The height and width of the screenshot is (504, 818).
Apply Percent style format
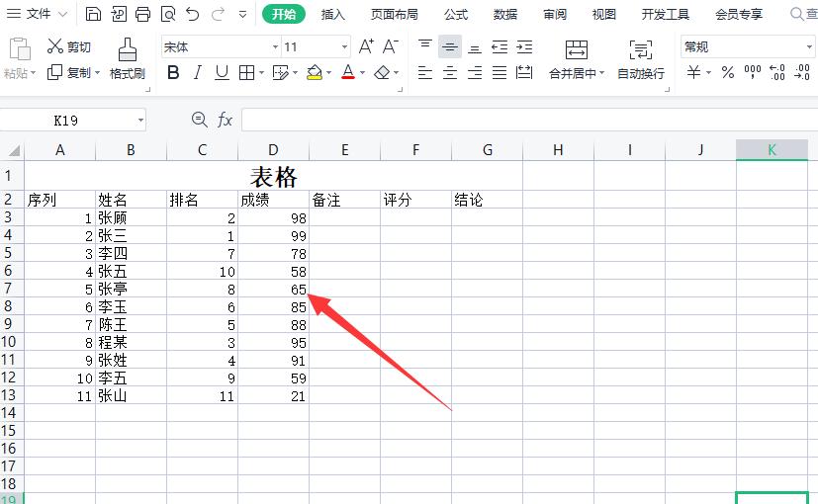728,72
